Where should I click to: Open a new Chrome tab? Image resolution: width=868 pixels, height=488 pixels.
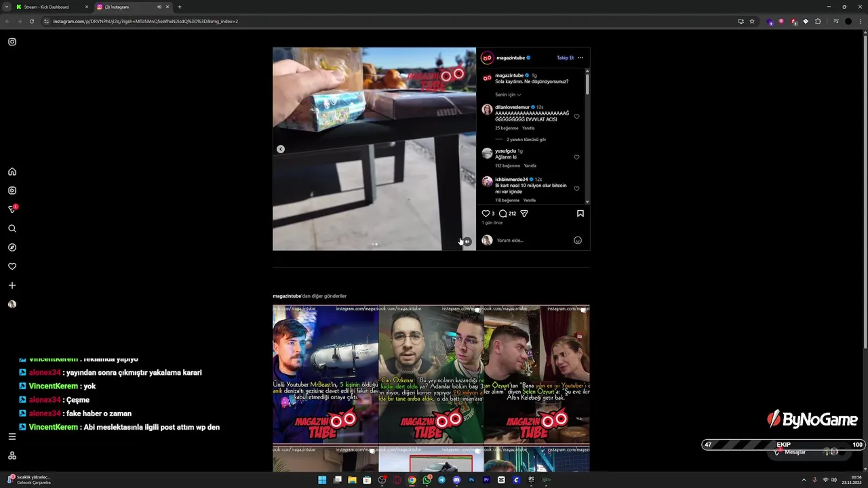(179, 7)
